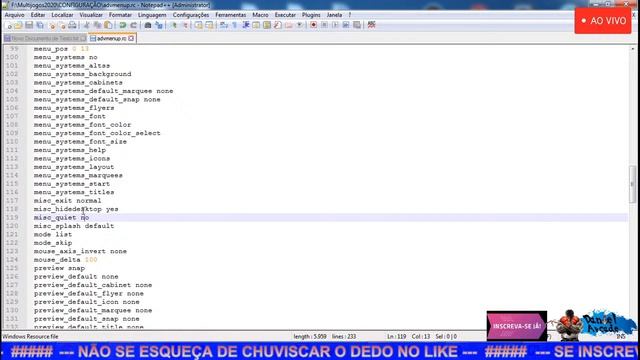The height and width of the screenshot is (360, 640).
Task: Click 'length : 5.959' in status bar
Action: pos(310,337)
